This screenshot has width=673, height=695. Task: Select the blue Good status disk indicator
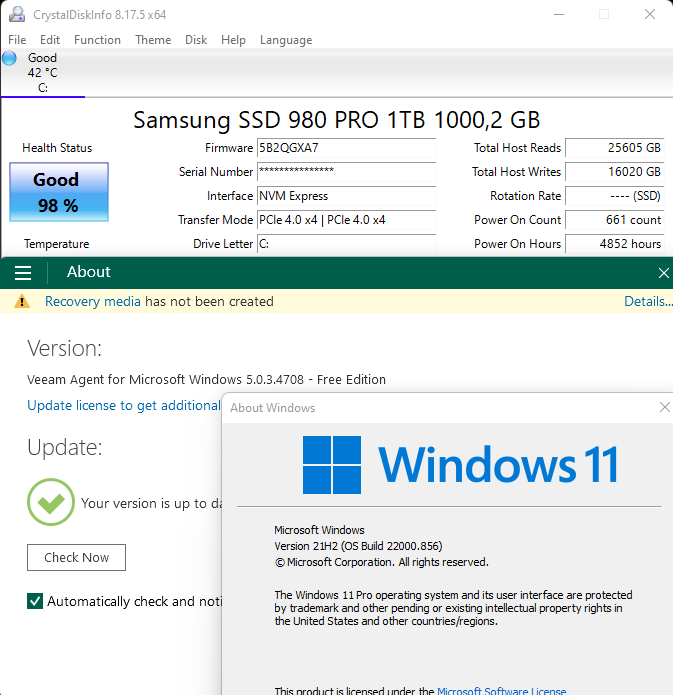pos(9,58)
